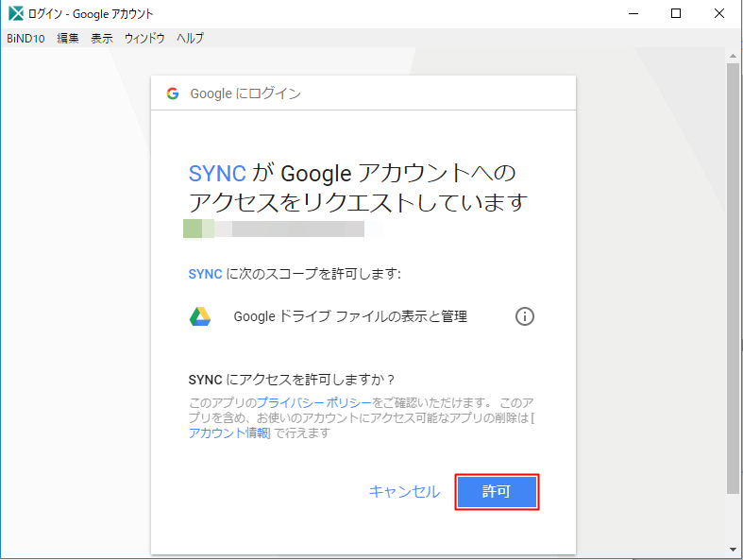Click the scrollbar down arrow
Image resolution: width=743 pixels, height=560 pixels.
[x=733, y=550]
